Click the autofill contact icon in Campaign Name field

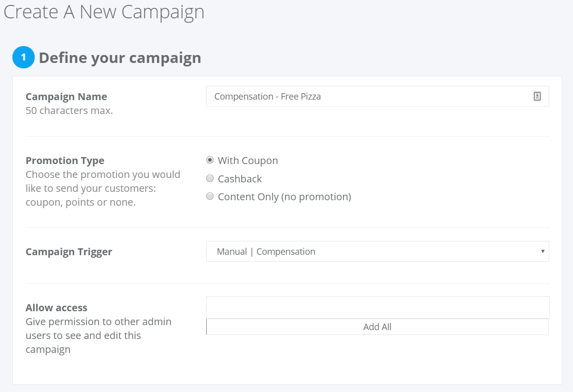537,97
